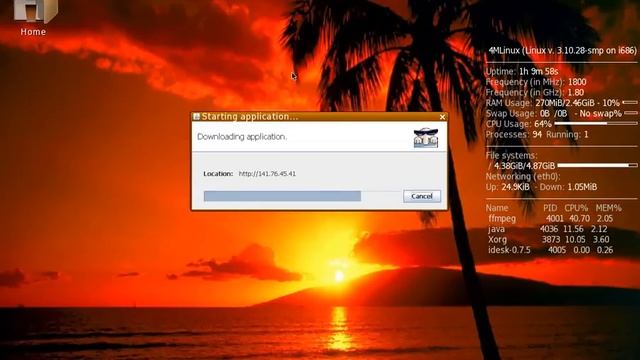The image size is (640, 360).
Task: Click the Location label in the dialog
Action: coord(218,174)
